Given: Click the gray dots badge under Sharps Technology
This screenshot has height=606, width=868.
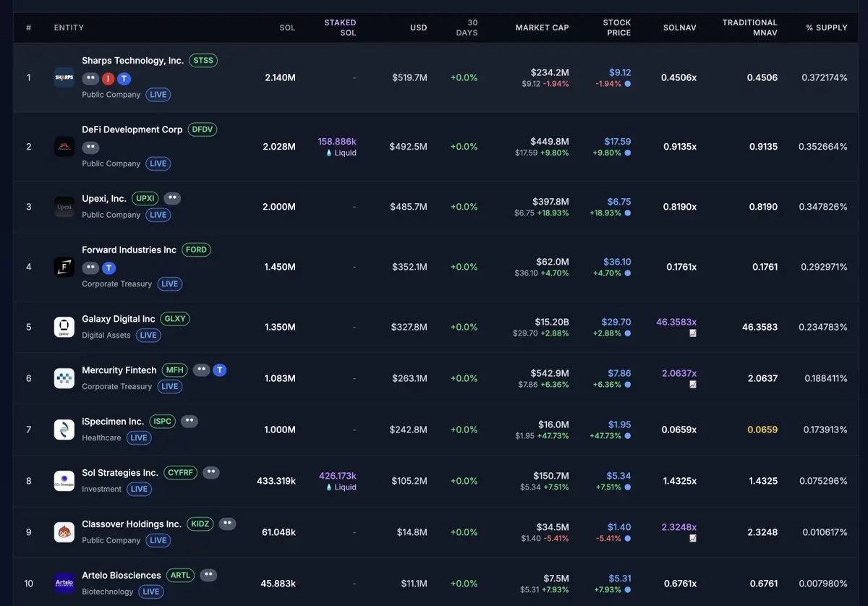Looking at the screenshot, I should (90, 79).
